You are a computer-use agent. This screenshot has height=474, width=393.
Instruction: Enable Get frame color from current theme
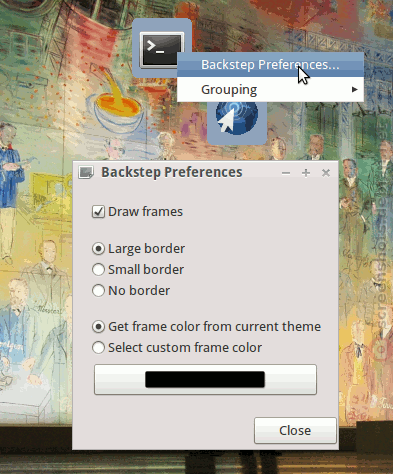pyautogui.click(x=98, y=327)
